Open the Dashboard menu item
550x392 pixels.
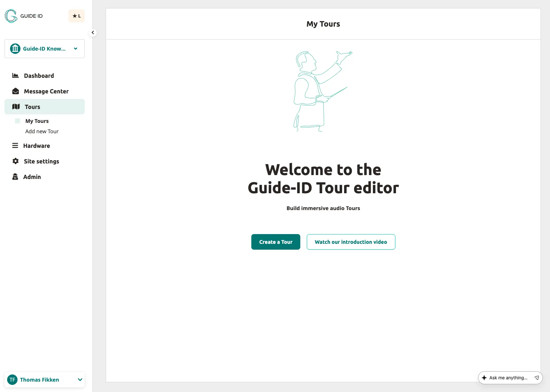click(x=44, y=76)
